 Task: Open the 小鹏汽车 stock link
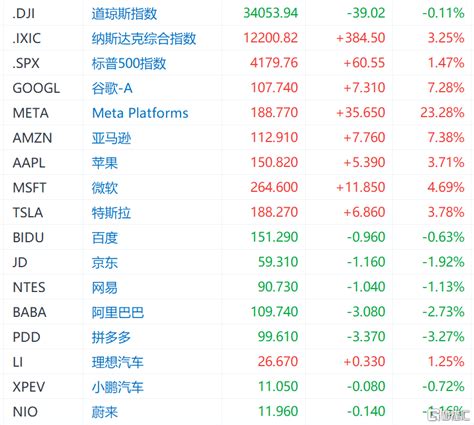point(118,387)
